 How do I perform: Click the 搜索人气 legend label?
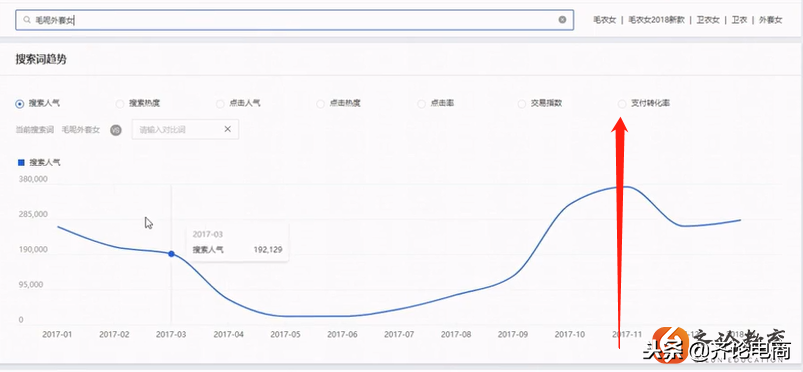45,162
